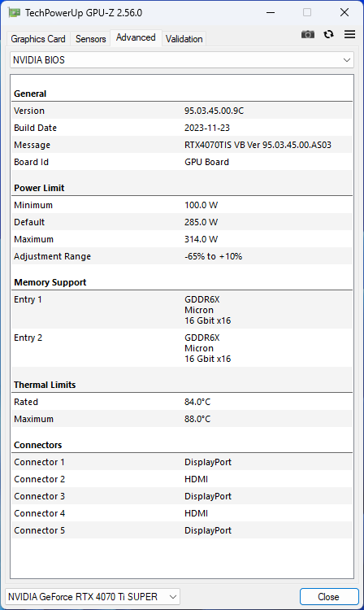Viewport: 364px width, 610px height.
Task: Select the Connector 2 HDMI row
Action: [x=182, y=479]
